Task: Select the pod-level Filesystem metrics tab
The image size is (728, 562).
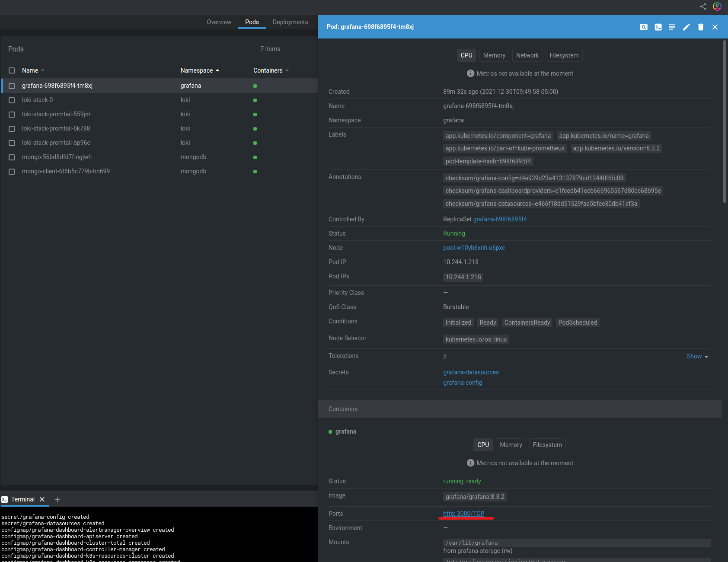Action: [x=564, y=55]
